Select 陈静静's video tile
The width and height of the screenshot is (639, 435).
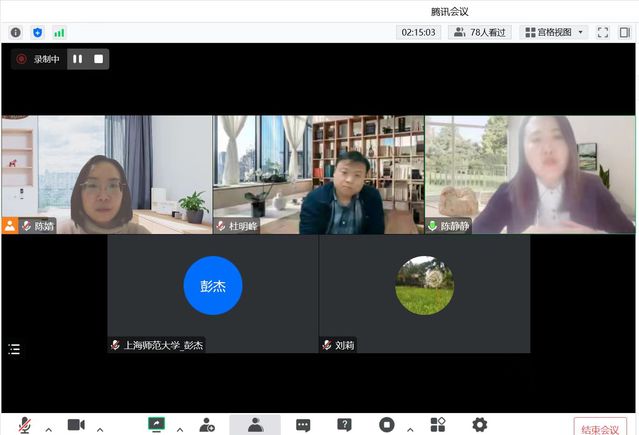pos(530,174)
